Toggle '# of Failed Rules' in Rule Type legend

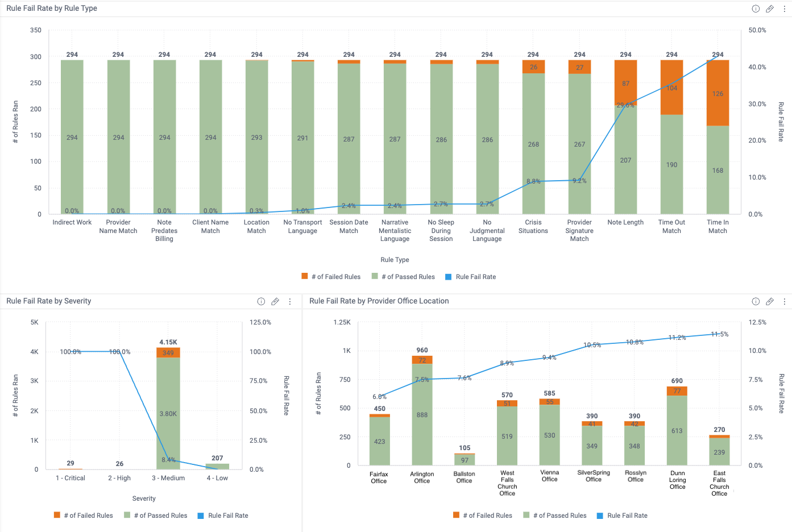pos(331,277)
